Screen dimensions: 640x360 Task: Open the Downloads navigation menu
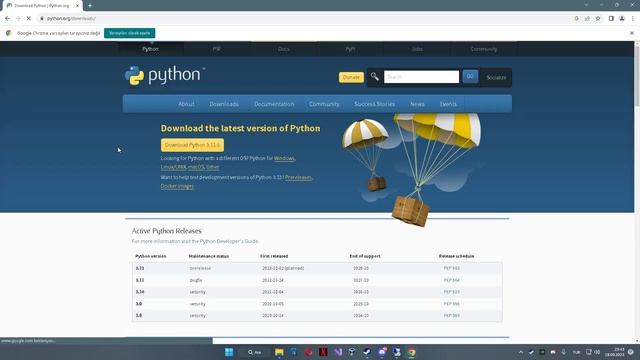[x=224, y=104]
